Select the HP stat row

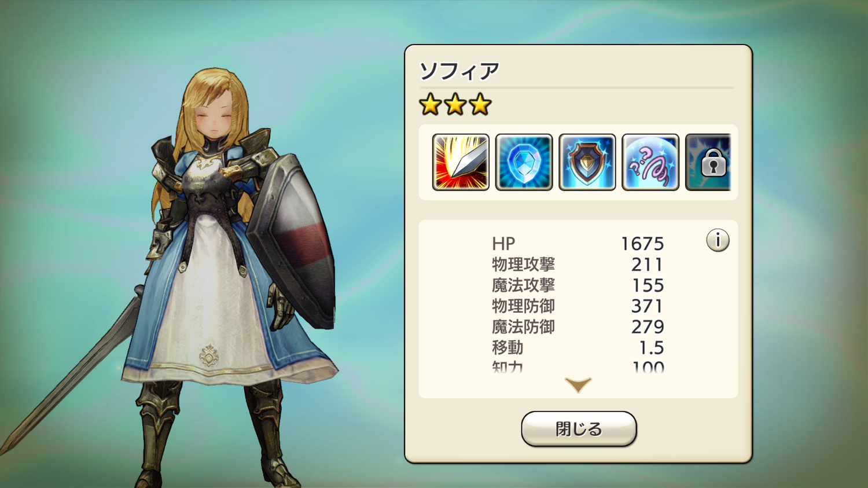pyautogui.click(x=578, y=244)
